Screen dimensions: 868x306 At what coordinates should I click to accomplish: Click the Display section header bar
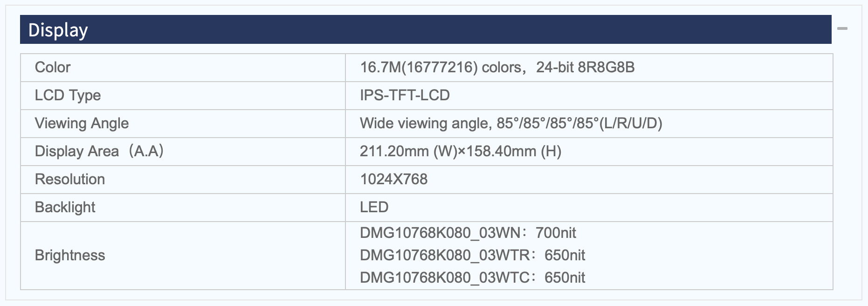426,29
